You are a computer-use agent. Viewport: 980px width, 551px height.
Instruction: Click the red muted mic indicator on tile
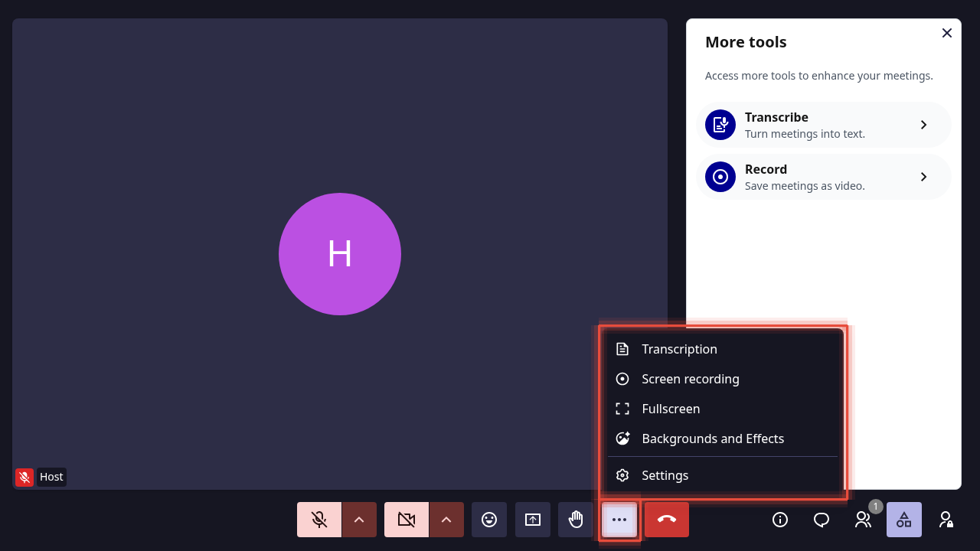click(x=24, y=478)
